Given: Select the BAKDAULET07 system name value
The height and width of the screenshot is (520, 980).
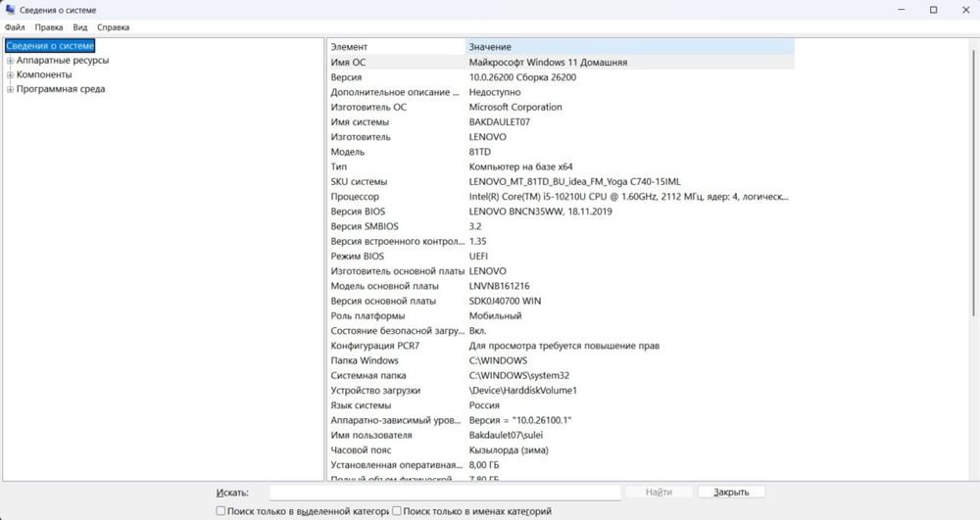Looking at the screenshot, I should 500,122.
